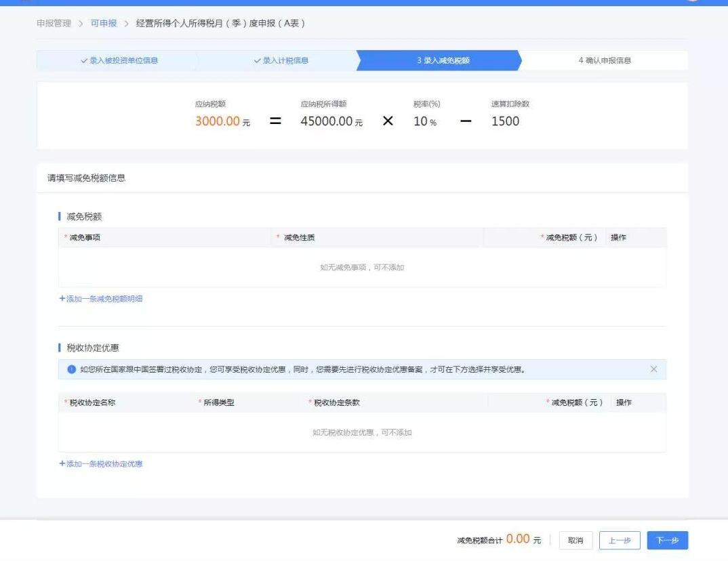Select current step 3 录入减免税额

tap(443, 61)
